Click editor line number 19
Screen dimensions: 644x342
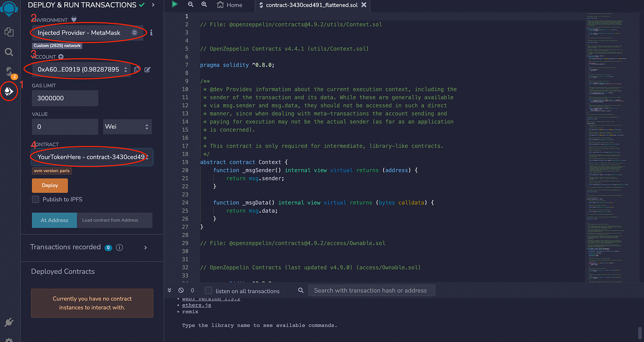click(185, 162)
